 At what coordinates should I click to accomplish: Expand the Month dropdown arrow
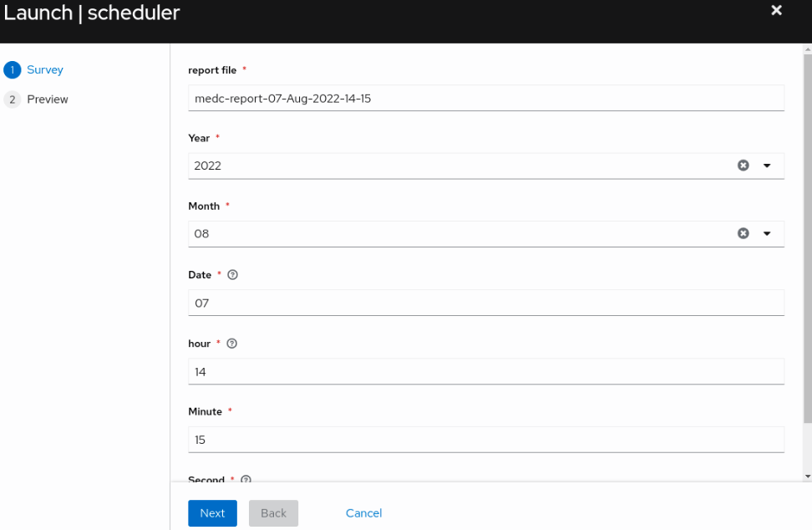[767, 233]
